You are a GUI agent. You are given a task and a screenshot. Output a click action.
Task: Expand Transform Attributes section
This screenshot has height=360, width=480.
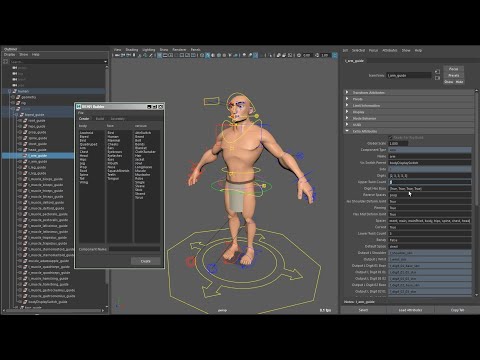click(347, 92)
